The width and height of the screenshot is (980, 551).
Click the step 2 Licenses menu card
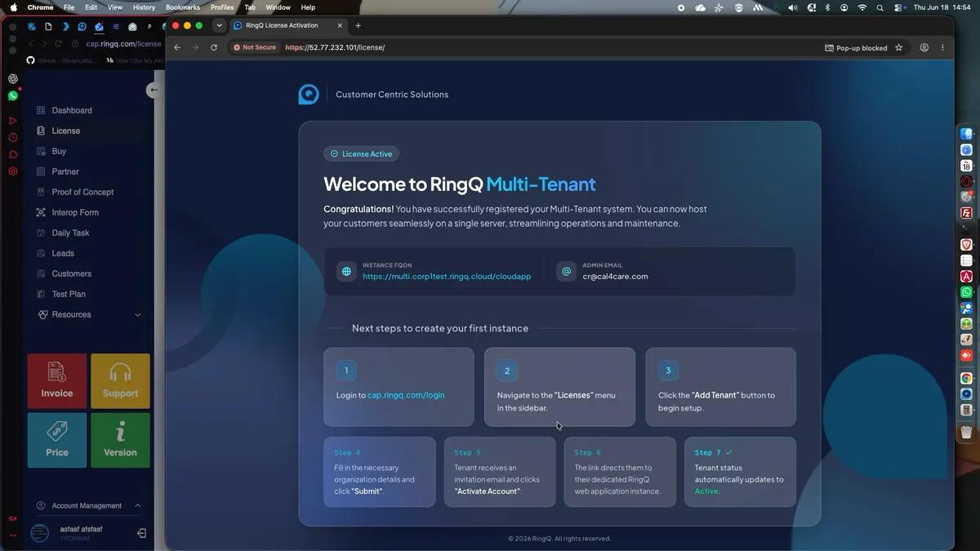point(559,387)
